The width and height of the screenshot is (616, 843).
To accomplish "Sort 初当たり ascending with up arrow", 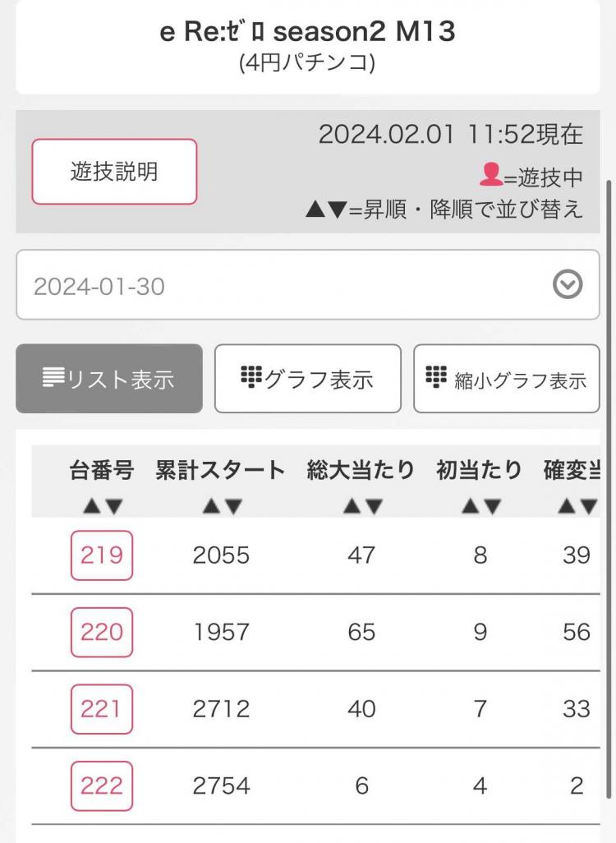I will [x=471, y=506].
